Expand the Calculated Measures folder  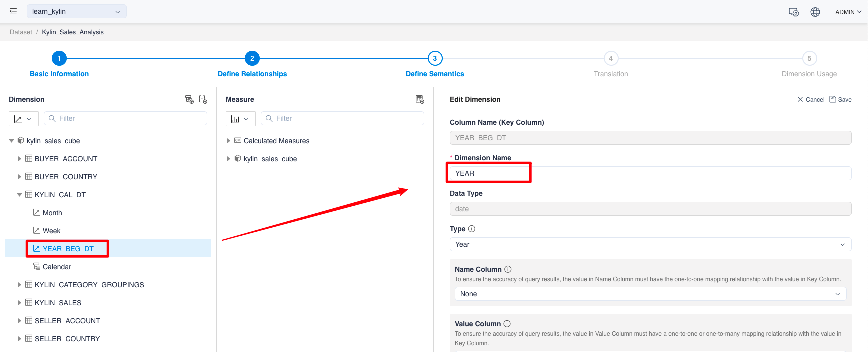pyautogui.click(x=228, y=141)
